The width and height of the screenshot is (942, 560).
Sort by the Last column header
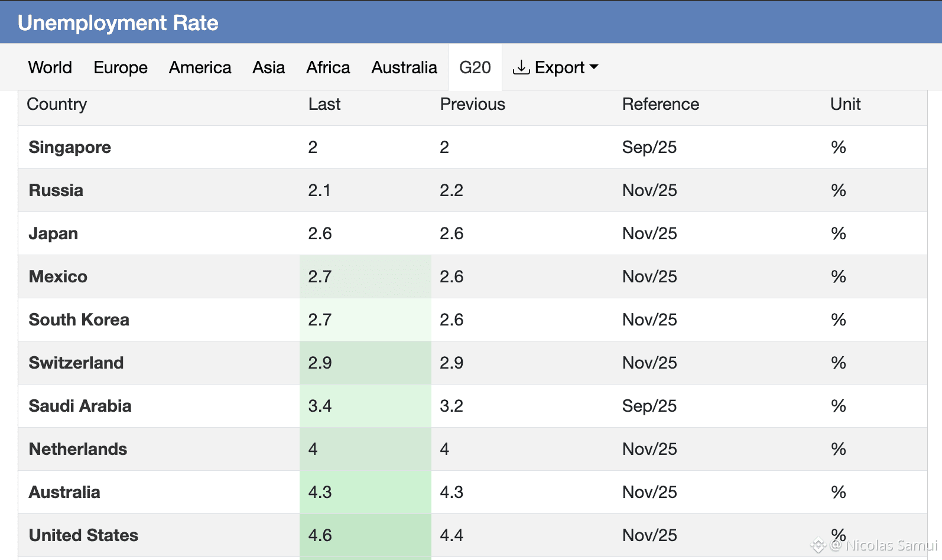pyautogui.click(x=324, y=105)
